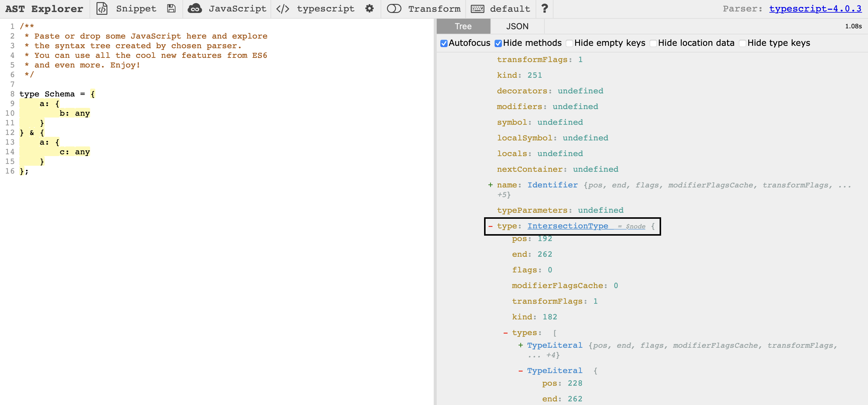The width and height of the screenshot is (868, 405).
Task: Collapse the type IntersectionType node
Action: [x=490, y=226]
